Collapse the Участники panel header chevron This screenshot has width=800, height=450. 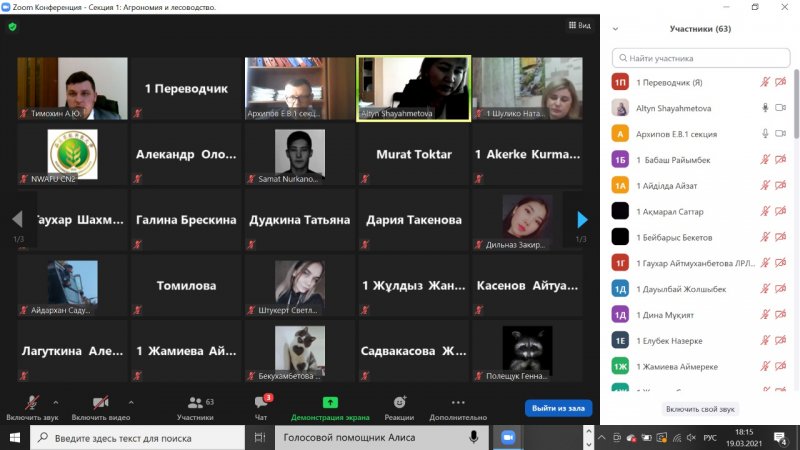point(615,29)
